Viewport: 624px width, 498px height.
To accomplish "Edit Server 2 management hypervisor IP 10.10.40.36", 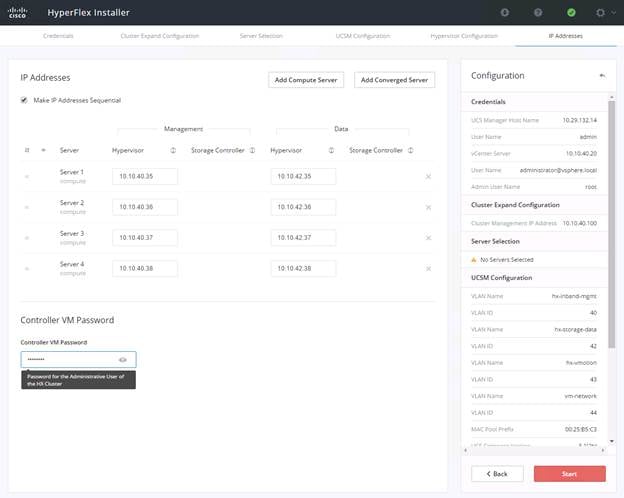I will coord(145,207).
